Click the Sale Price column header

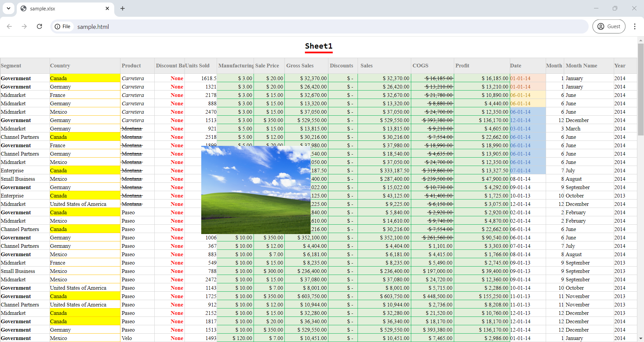click(269, 66)
